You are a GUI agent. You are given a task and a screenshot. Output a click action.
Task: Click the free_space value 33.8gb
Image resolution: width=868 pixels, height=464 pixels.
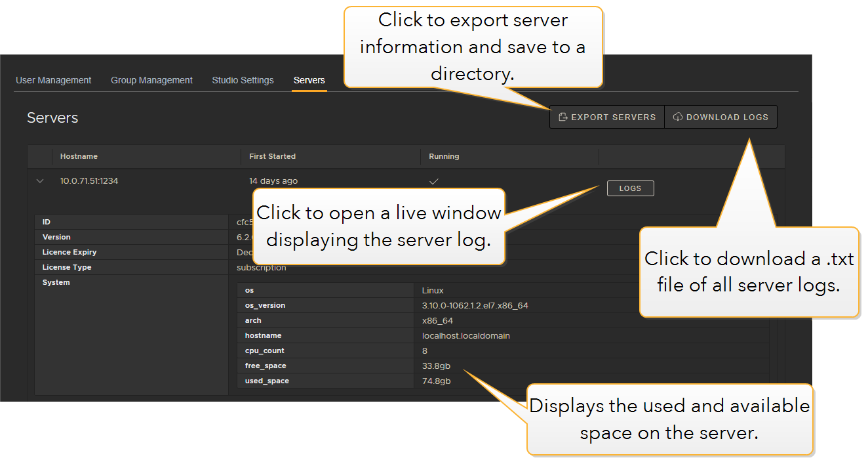[436, 366]
